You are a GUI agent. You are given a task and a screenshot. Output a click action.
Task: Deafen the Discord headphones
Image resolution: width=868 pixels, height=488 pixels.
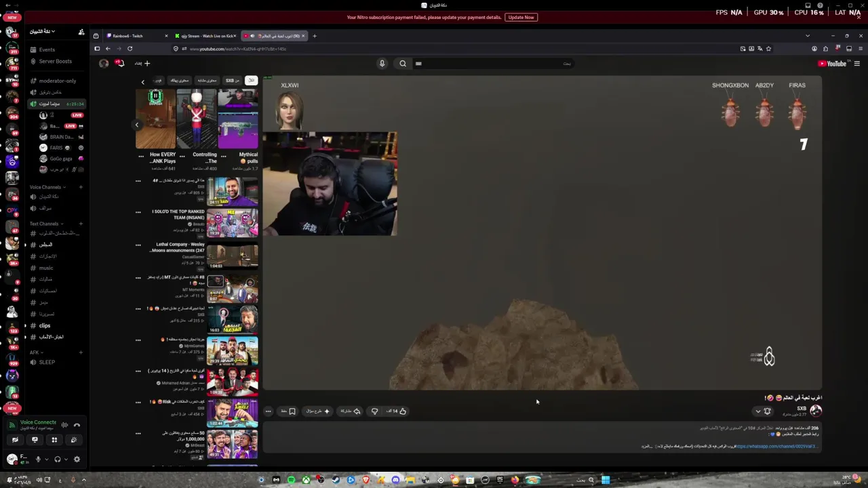58,460
